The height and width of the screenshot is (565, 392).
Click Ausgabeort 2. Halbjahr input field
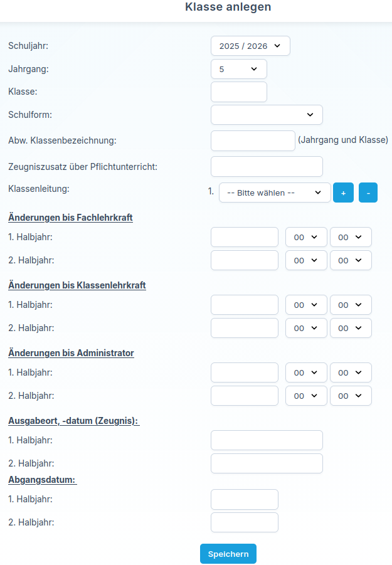267,463
